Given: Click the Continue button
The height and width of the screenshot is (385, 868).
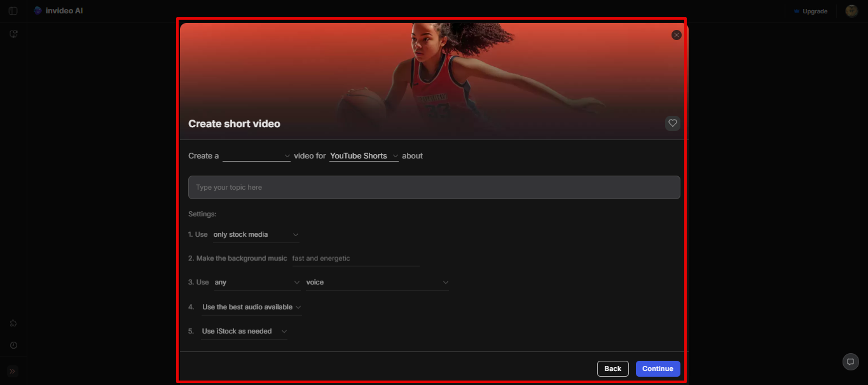Looking at the screenshot, I should click(x=657, y=368).
